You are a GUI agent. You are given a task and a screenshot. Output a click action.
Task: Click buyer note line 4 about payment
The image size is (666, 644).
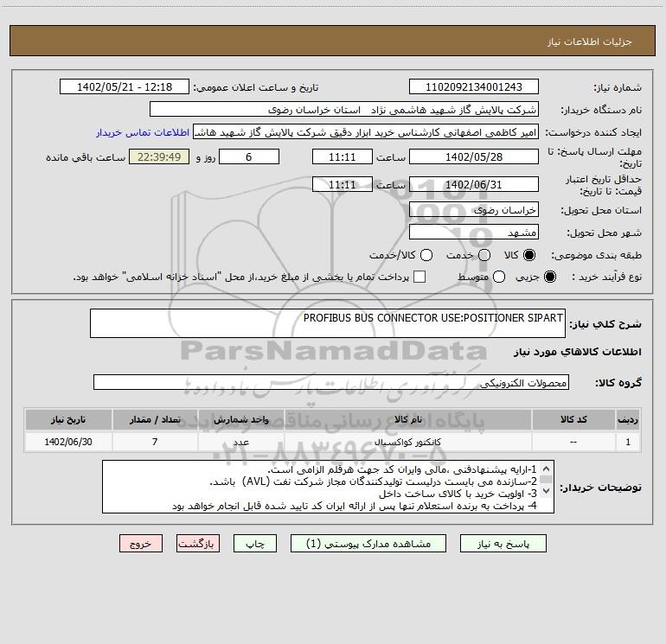[355, 506]
